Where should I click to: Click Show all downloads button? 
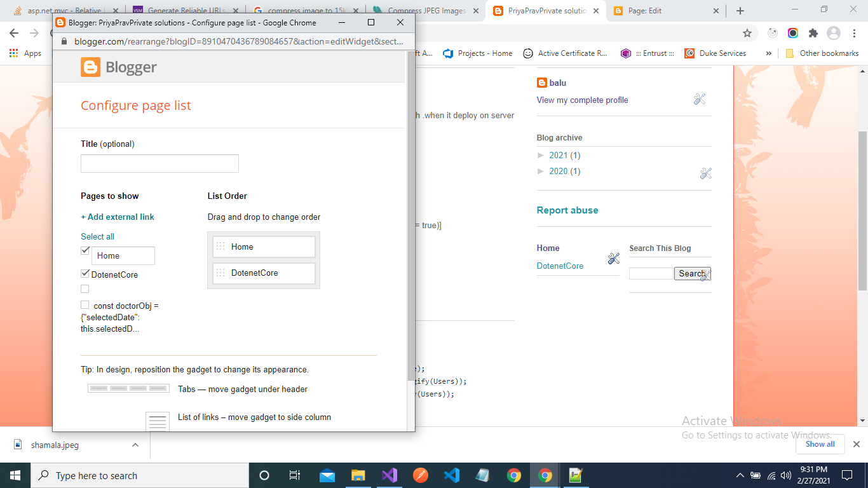[x=820, y=444]
